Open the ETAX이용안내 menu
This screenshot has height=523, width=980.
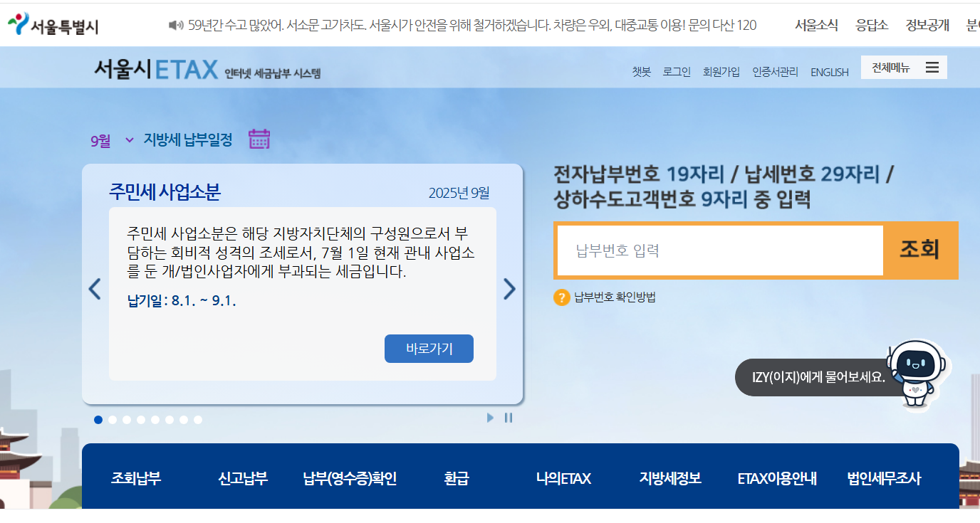777,478
